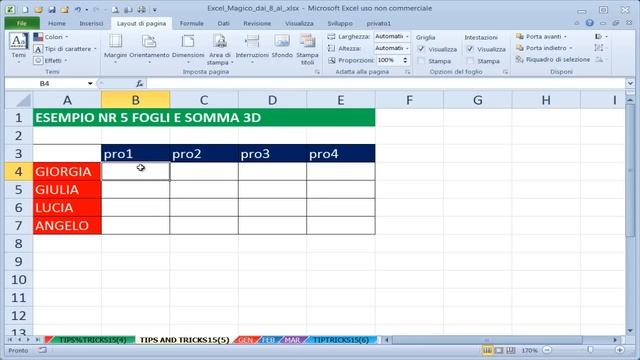Open the Allinea align objects icon
Image resolution: width=640 pixels, height=360 pixels.
[600, 37]
